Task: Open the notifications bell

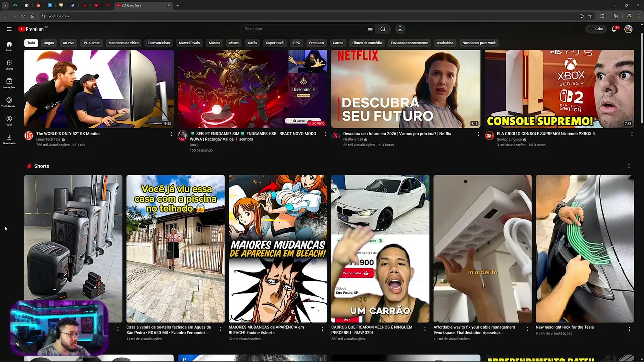Action: pyautogui.click(x=614, y=29)
